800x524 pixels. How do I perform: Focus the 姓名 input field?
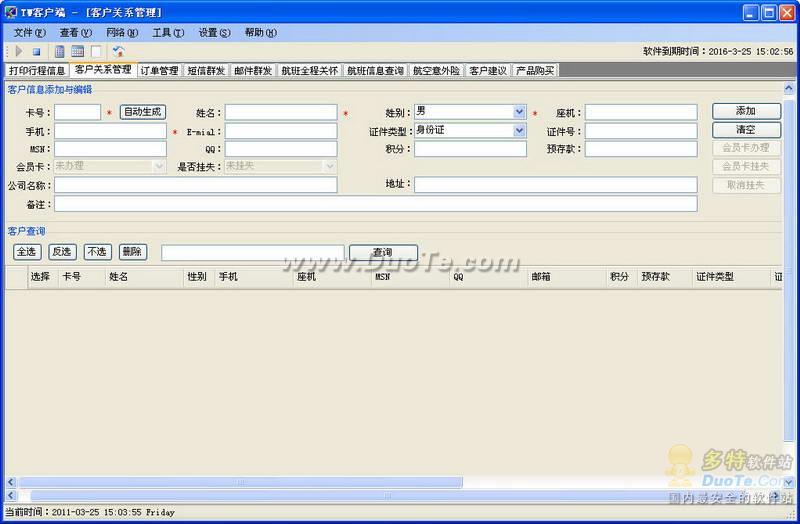[281, 112]
